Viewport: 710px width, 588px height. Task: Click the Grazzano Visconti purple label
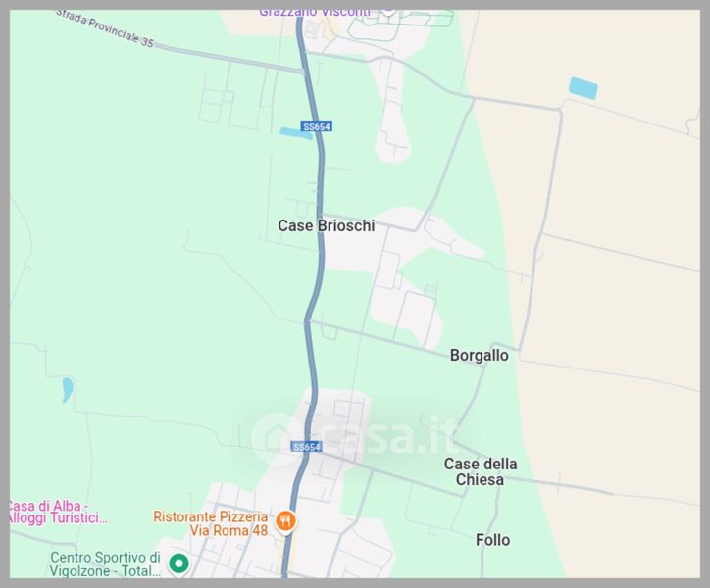(x=315, y=13)
